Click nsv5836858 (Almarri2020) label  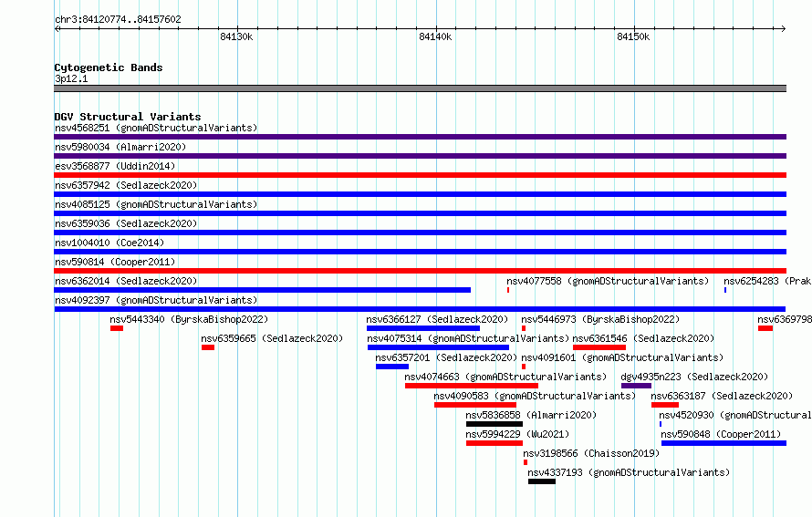pos(531,415)
